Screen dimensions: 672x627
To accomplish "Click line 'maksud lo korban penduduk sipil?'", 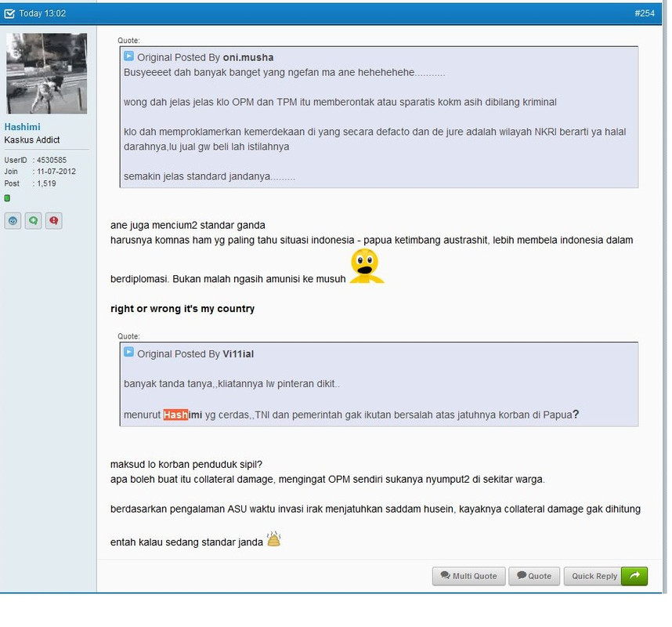I will coord(186,465).
